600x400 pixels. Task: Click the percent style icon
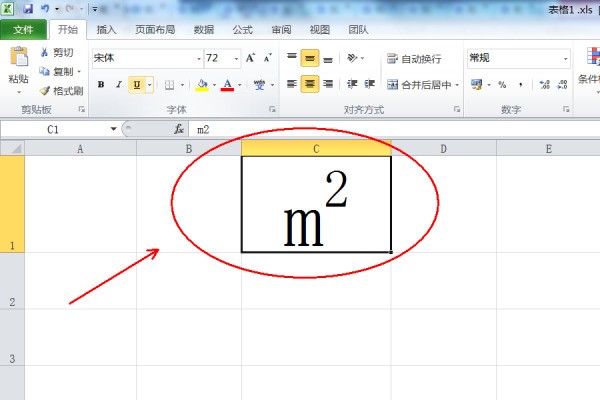pos(502,85)
